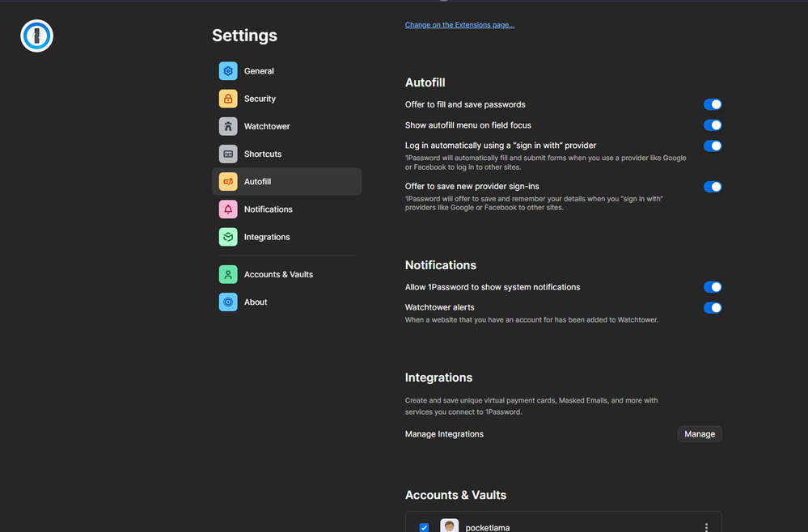
Task: Click the Manage integrations button
Action: click(700, 434)
